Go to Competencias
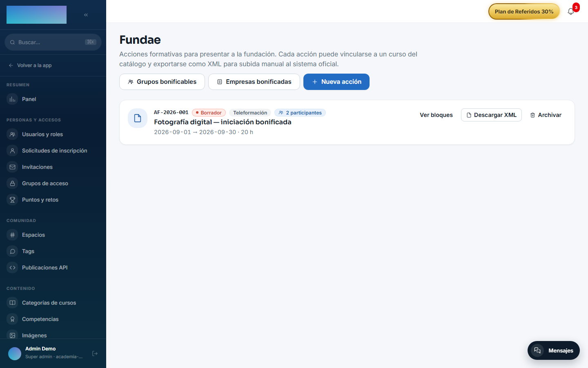 (x=53, y=319)
